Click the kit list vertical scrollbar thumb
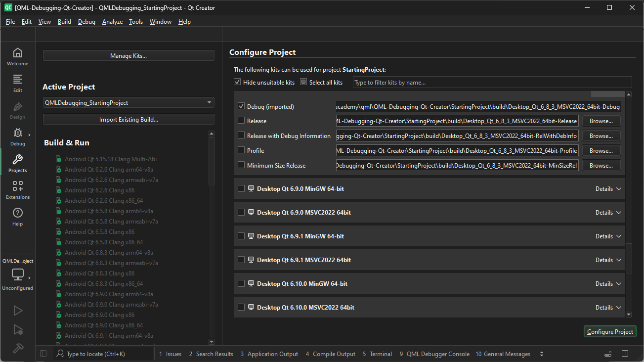The width and height of the screenshot is (644, 362). [629, 258]
